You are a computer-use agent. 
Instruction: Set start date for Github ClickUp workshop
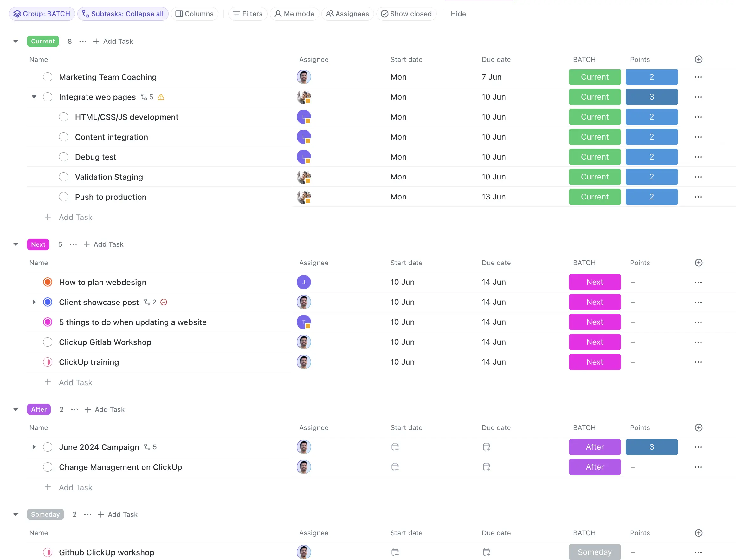[395, 552]
